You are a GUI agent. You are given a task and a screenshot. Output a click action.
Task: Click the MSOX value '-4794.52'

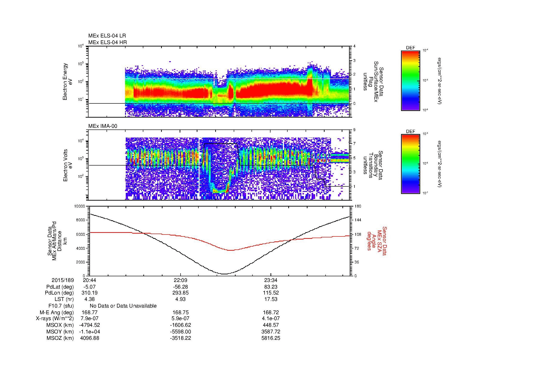[89, 325]
